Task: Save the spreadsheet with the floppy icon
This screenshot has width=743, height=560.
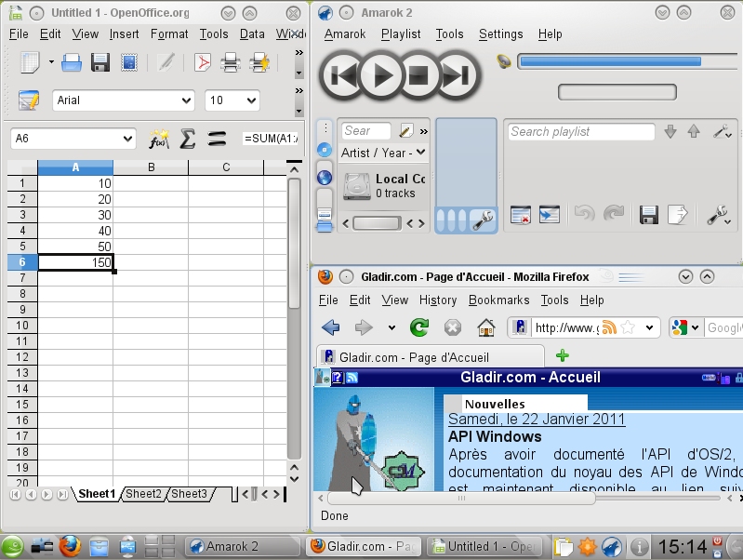Action: pyautogui.click(x=100, y=62)
